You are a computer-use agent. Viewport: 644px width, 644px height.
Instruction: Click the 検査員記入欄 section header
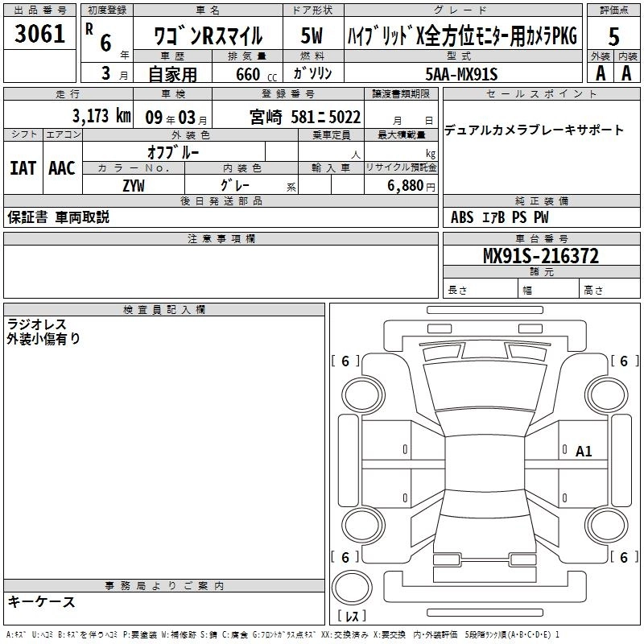(x=164, y=309)
